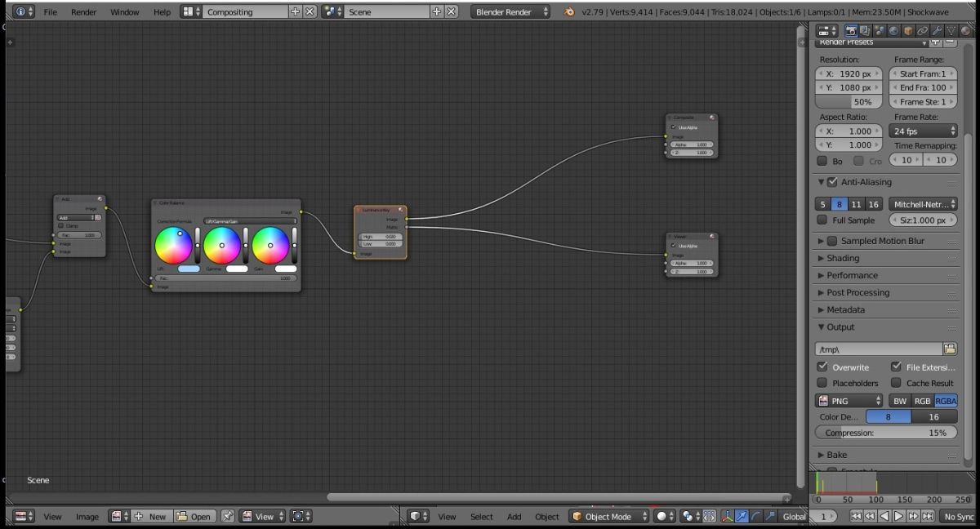Open the Object properties tab (cube icon)

pos(908,30)
